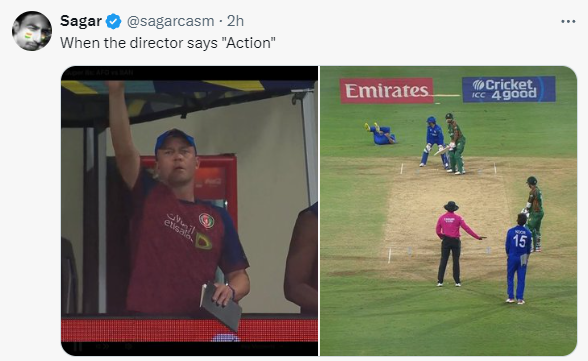Click the notebook held by the man
Viewport: 588px width, 361px height.
(x=221, y=306)
